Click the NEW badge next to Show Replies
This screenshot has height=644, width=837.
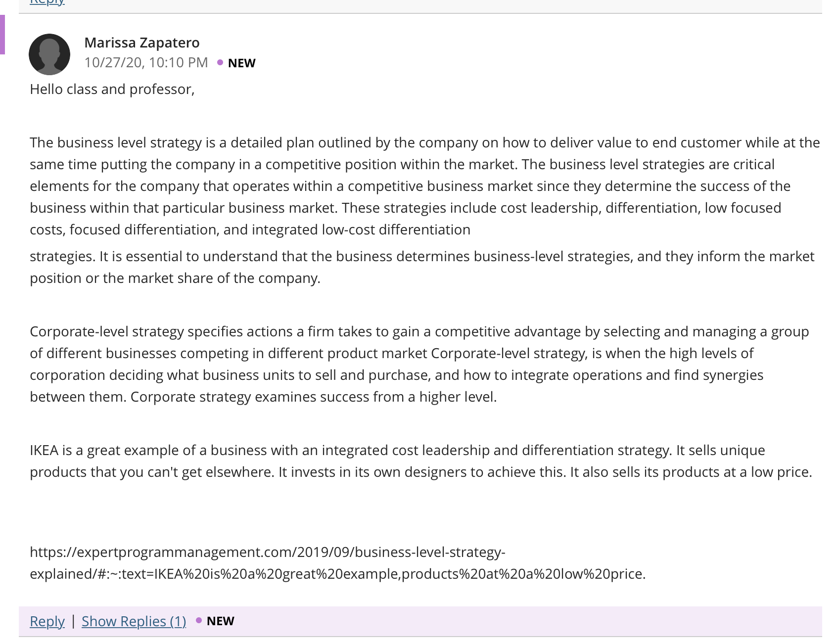(220, 621)
